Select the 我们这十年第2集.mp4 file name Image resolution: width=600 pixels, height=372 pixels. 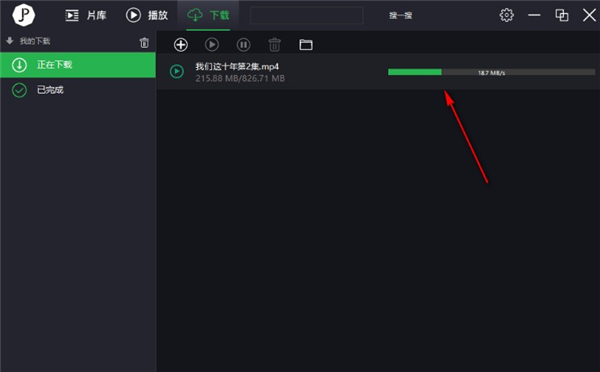237,67
